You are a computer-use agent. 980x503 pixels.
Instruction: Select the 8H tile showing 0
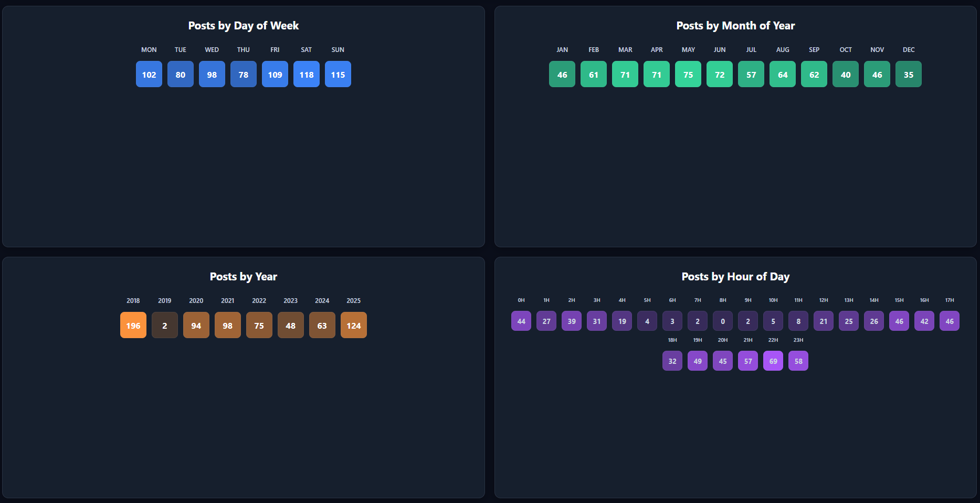tap(723, 321)
